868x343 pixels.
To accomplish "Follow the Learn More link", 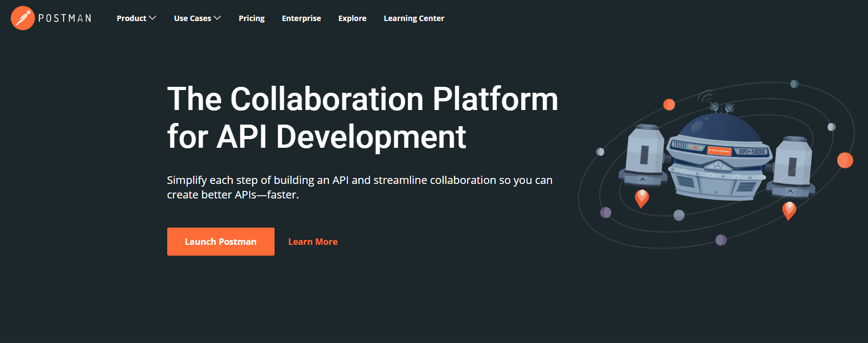I will (x=313, y=242).
